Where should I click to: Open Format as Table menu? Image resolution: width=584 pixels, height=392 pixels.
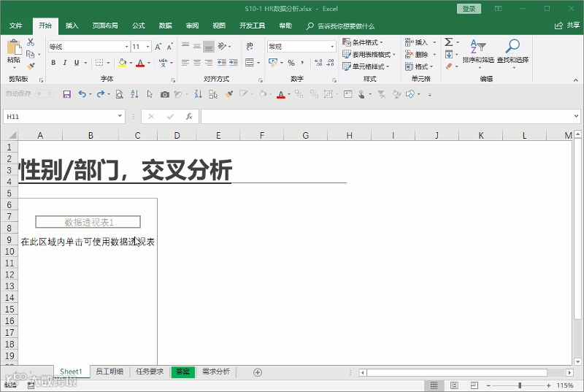(369, 54)
